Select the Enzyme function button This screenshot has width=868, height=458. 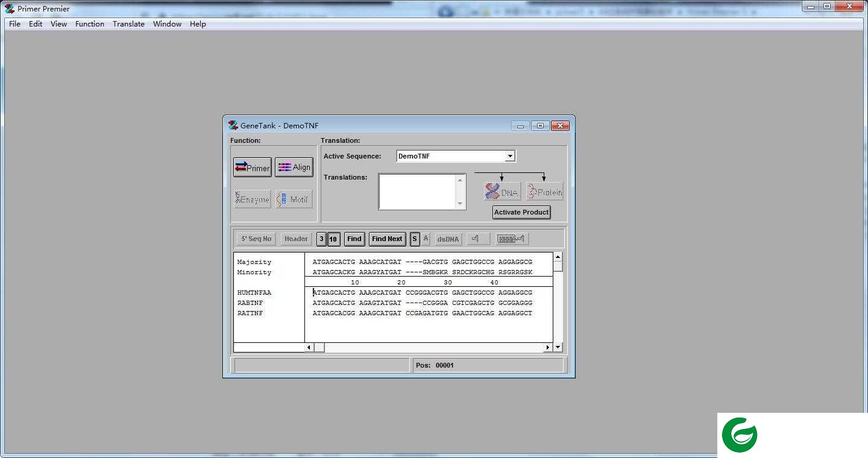(253, 199)
